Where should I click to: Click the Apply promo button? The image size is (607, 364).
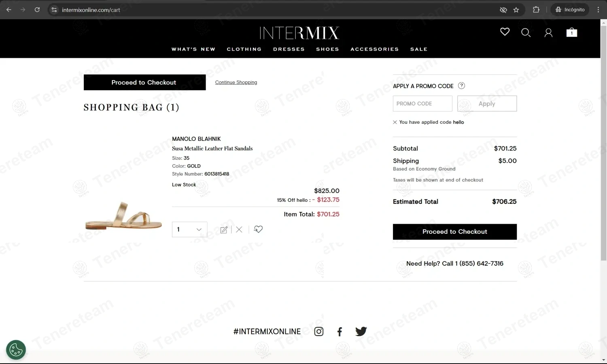[x=487, y=104]
